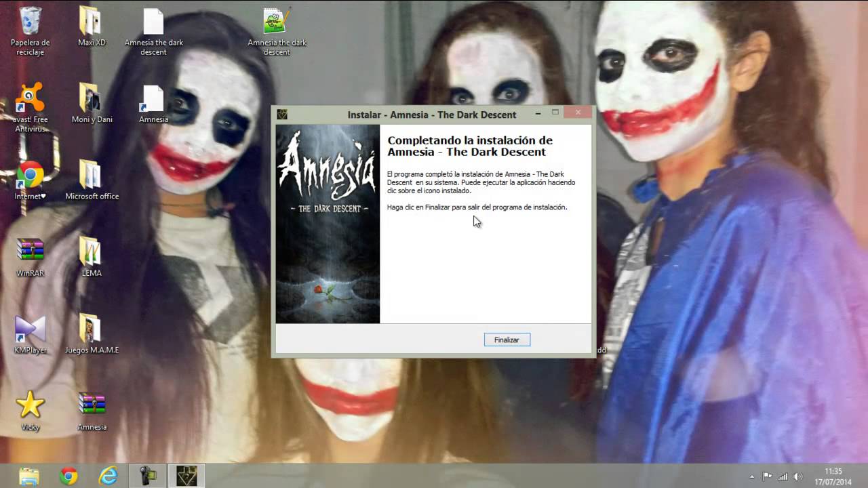Click the Amnesia cover art image
The height and width of the screenshot is (488, 868).
click(x=328, y=224)
